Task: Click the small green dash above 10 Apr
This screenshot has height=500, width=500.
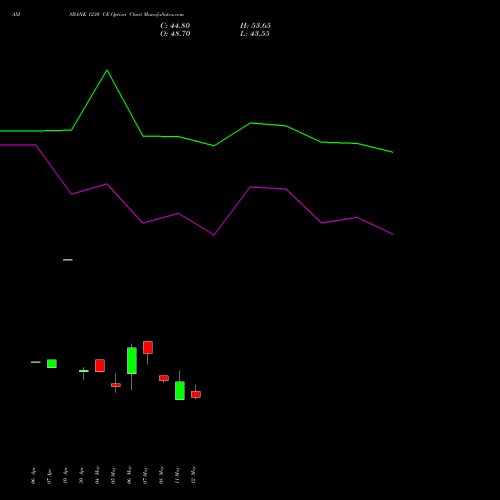Action: click(x=68, y=260)
